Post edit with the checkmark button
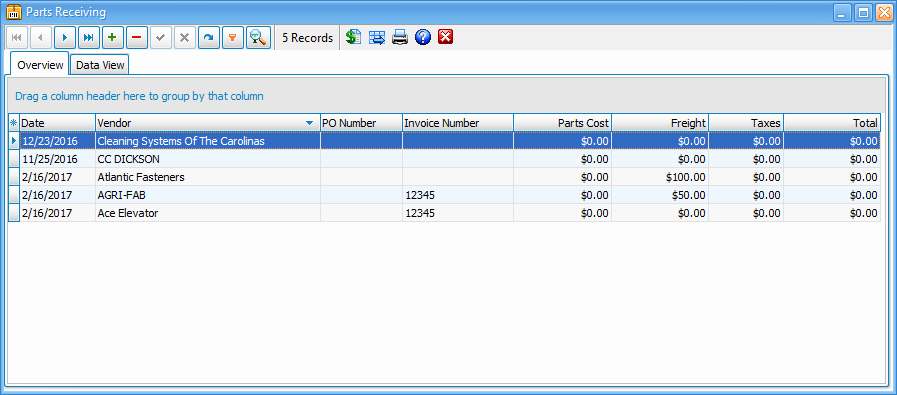This screenshot has height=395, width=897. pyautogui.click(x=161, y=38)
